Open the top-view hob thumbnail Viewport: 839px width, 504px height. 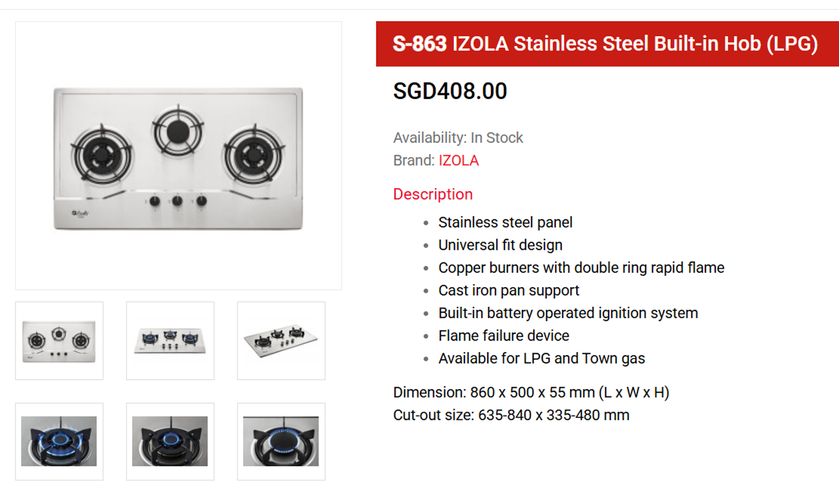[59, 341]
